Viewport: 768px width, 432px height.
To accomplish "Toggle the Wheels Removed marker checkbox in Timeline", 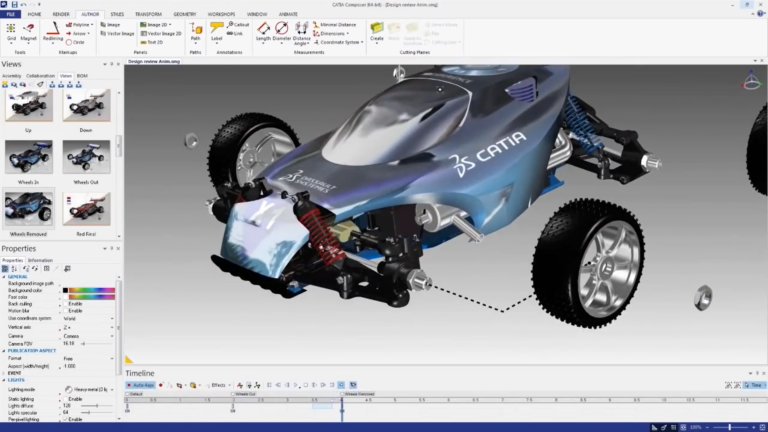I will (342, 394).
